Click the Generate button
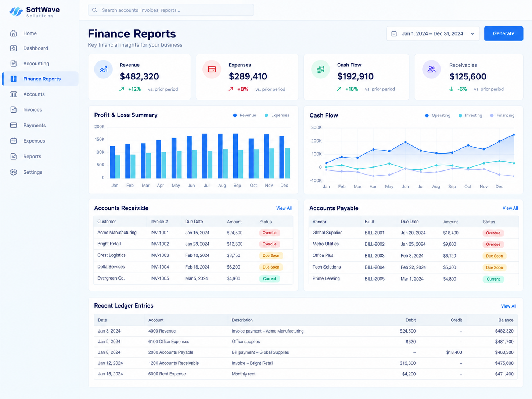 (504, 33)
